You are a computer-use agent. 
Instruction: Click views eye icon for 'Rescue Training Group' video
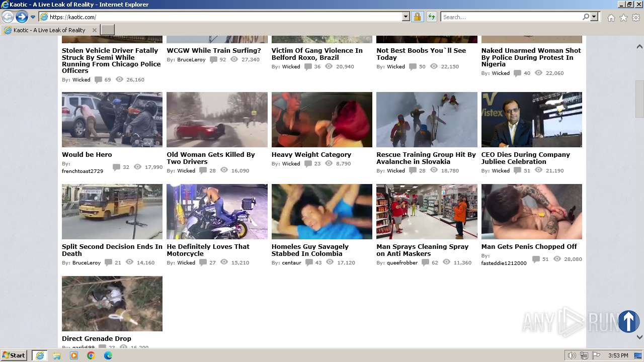434,170
